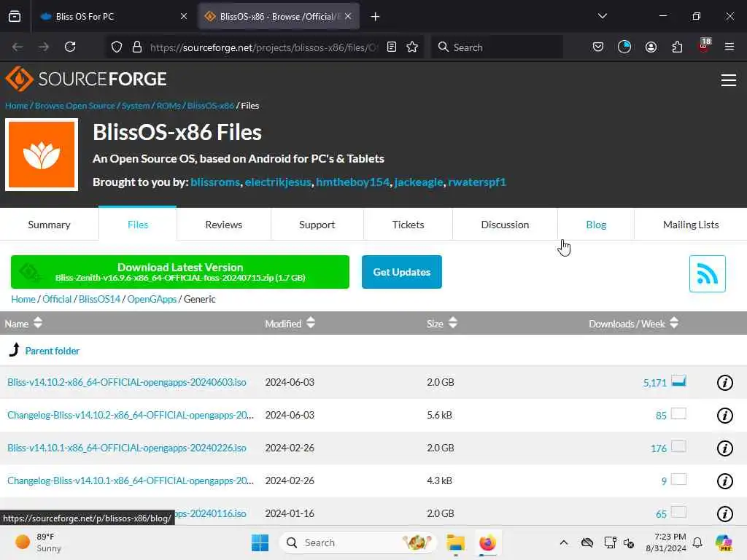This screenshot has height=560, width=747.
Task: Open blissroms contributor profile link
Action: 215,182
